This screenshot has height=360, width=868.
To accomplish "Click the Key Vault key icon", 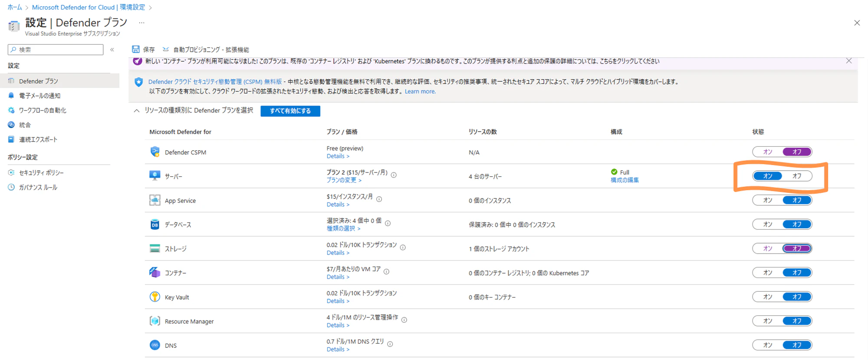I will click(x=155, y=297).
